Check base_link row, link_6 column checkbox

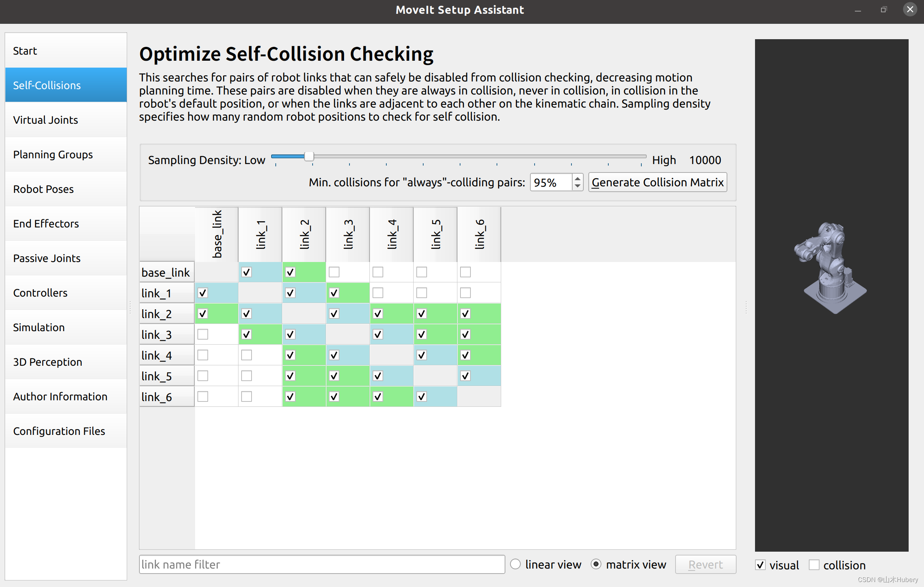pyautogui.click(x=465, y=272)
